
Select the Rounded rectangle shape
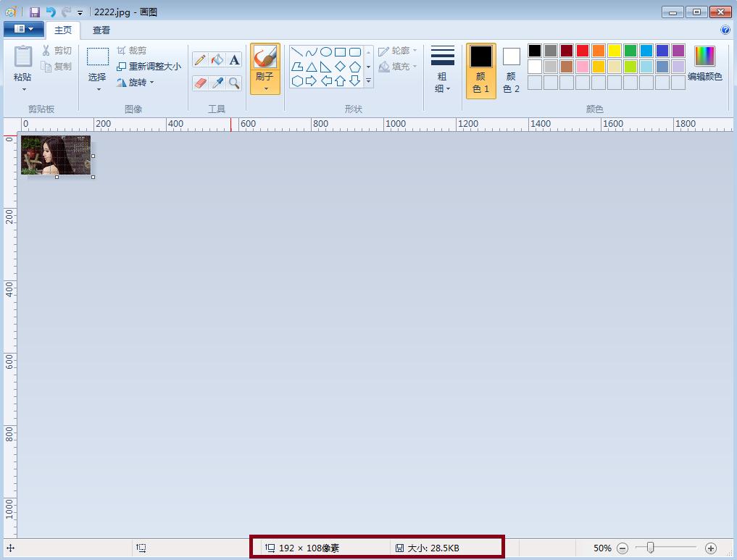click(355, 51)
